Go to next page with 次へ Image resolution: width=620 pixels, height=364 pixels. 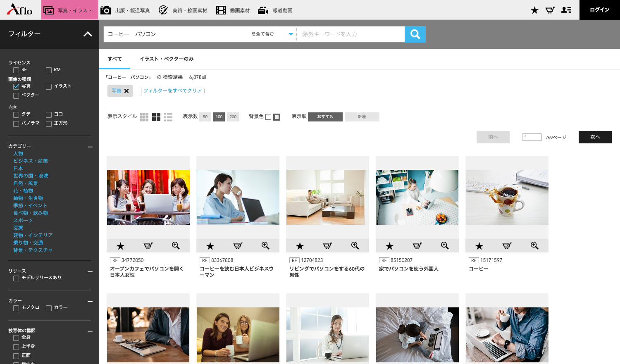point(595,137)
